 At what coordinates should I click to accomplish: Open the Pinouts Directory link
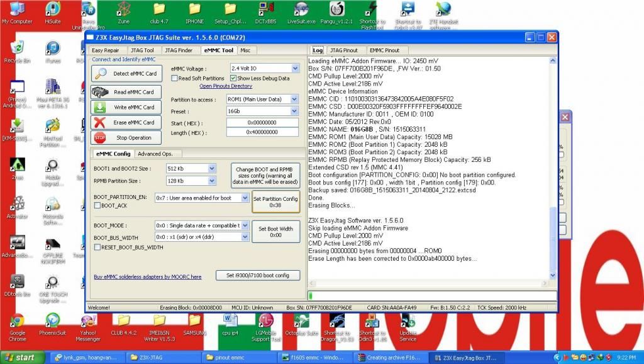pyautogui.click(x=226, y=86)
